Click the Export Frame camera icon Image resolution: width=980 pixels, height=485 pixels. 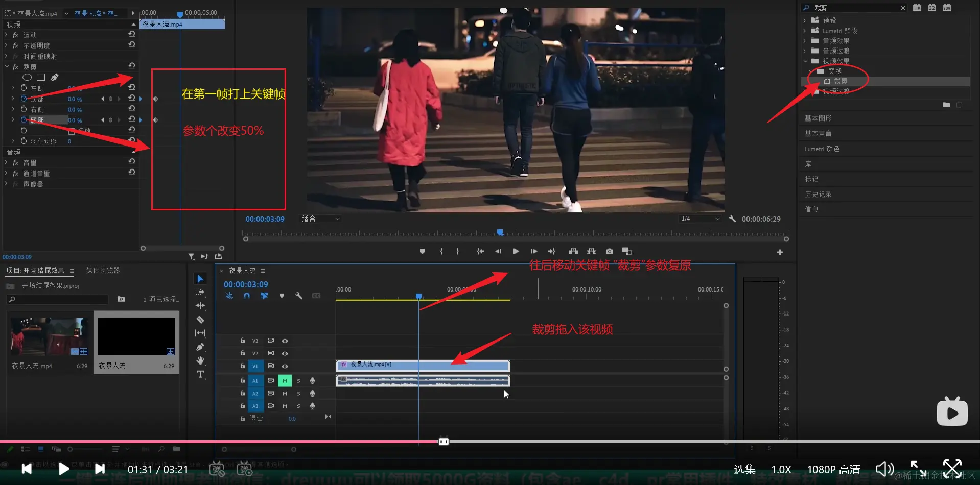(609, 251)
